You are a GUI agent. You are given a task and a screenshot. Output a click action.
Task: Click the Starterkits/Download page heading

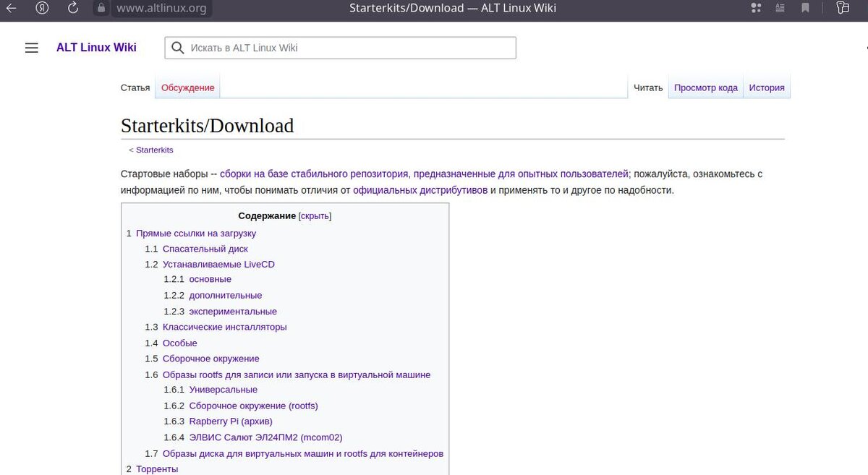(208, 126)
